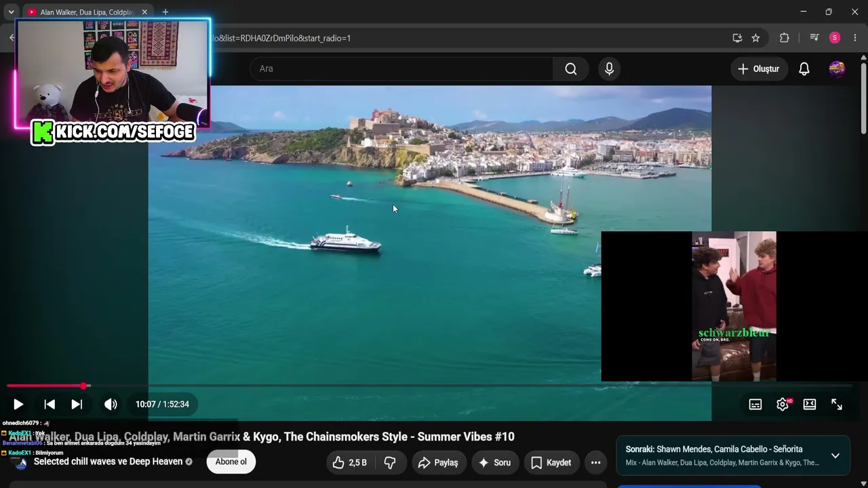Click the Paylaş share button
The image size is (868, 488).
tap(439, 462)
